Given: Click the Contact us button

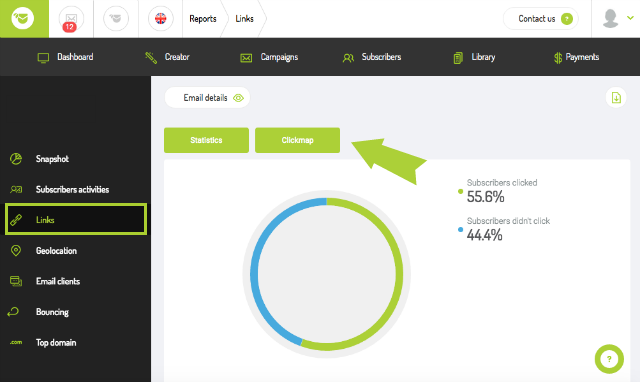Looking at the screenshot, I should (x=541, y=19).
